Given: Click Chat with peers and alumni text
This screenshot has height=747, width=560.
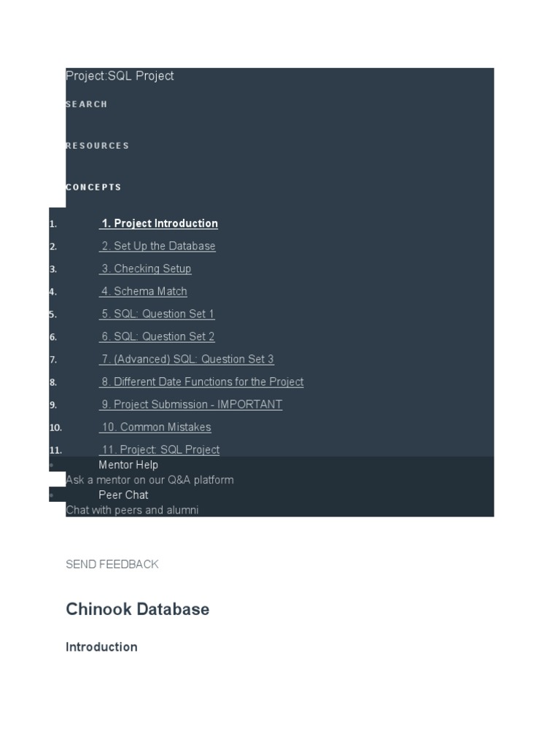Looking at the screenshot, I should pos(132,510).
